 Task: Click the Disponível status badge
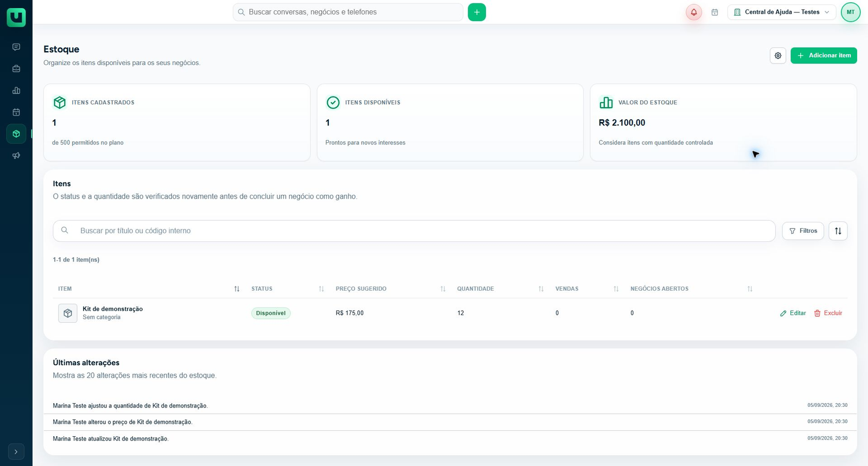click(271, 313)
